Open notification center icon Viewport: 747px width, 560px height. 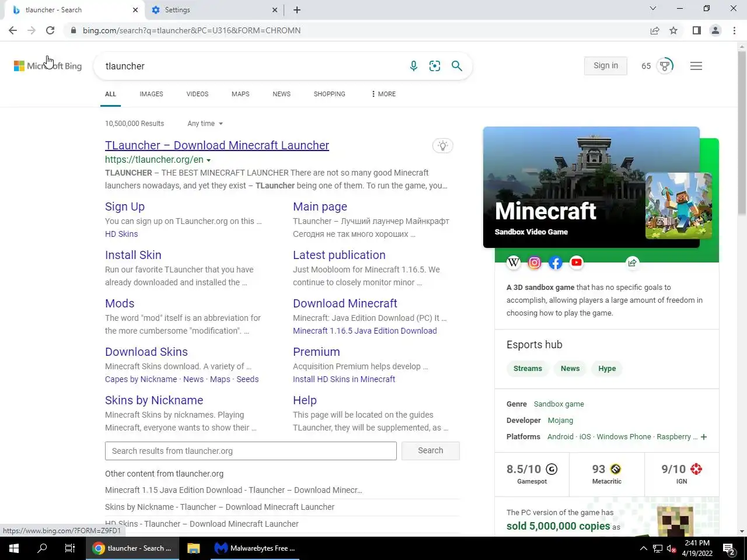[729, 548]
